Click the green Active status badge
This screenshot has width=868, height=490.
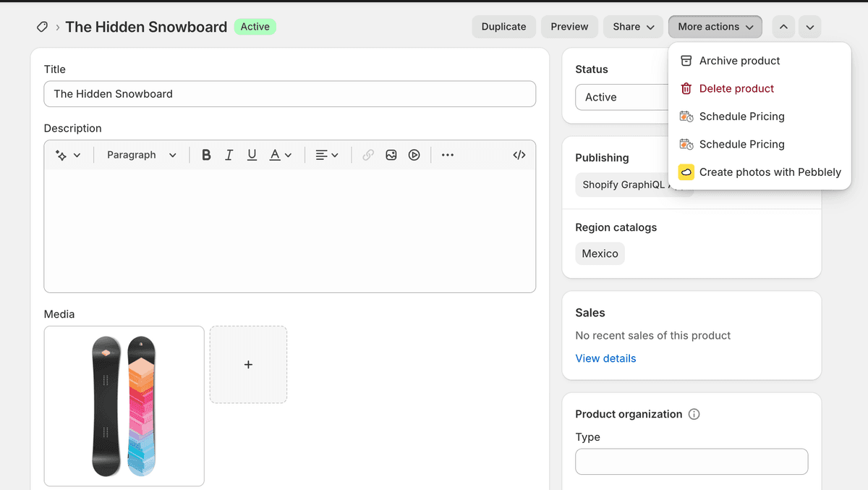click(x=255, y=27)
